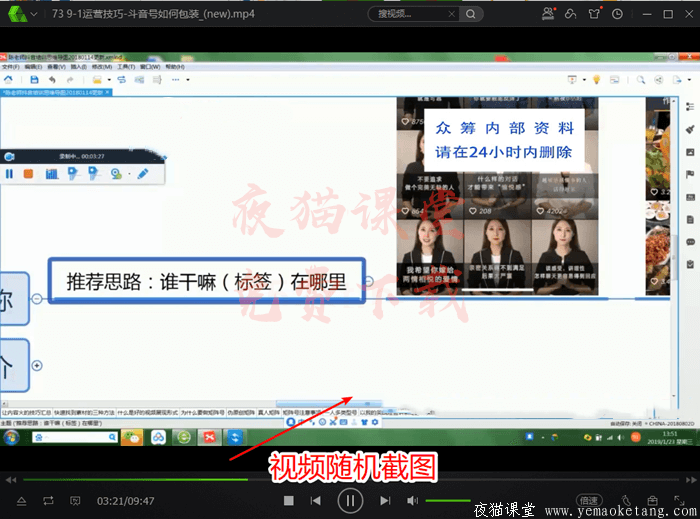Focus the 搜视频 search field
The image size is (700, 519).
tap(410, 14)
